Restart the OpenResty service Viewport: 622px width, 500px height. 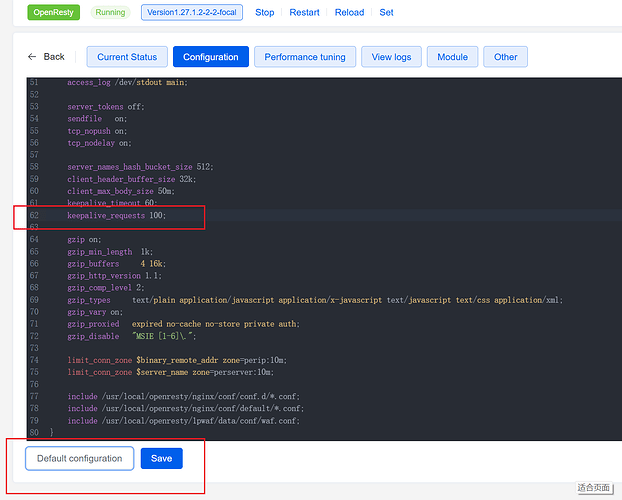tap(304, 12)
